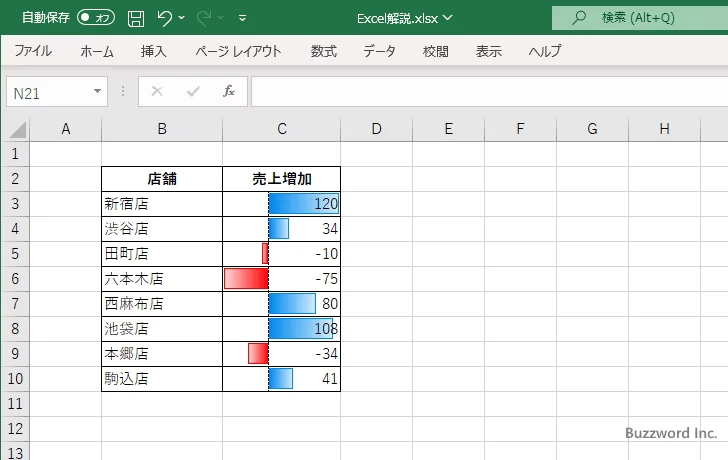728x460 pixels.
Task: Click the 本郷店 cell showing value -34
Action: [281, 354]
